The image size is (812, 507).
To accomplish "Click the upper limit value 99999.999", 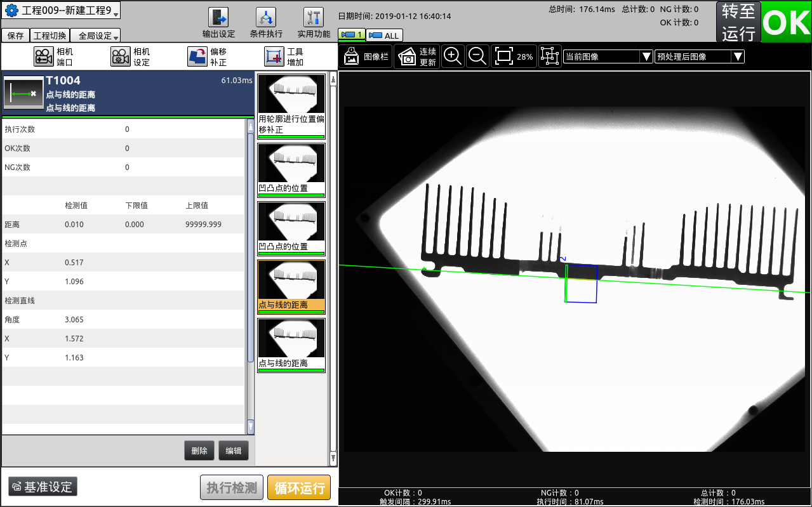I will (x=203, y=225).
